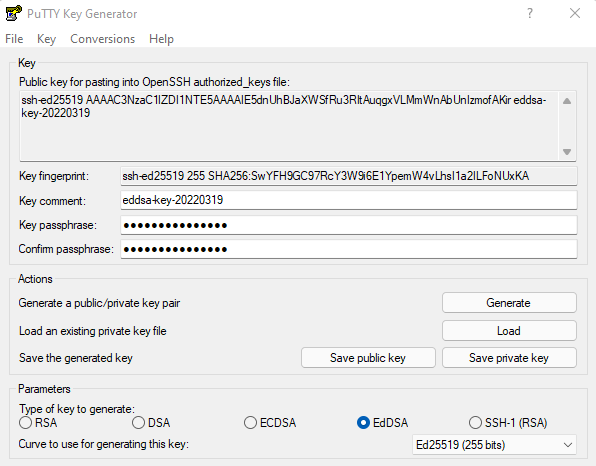Viewport: 596px width, 466px height.
Task: Load an existing private key file
Action: click(509, 331)
